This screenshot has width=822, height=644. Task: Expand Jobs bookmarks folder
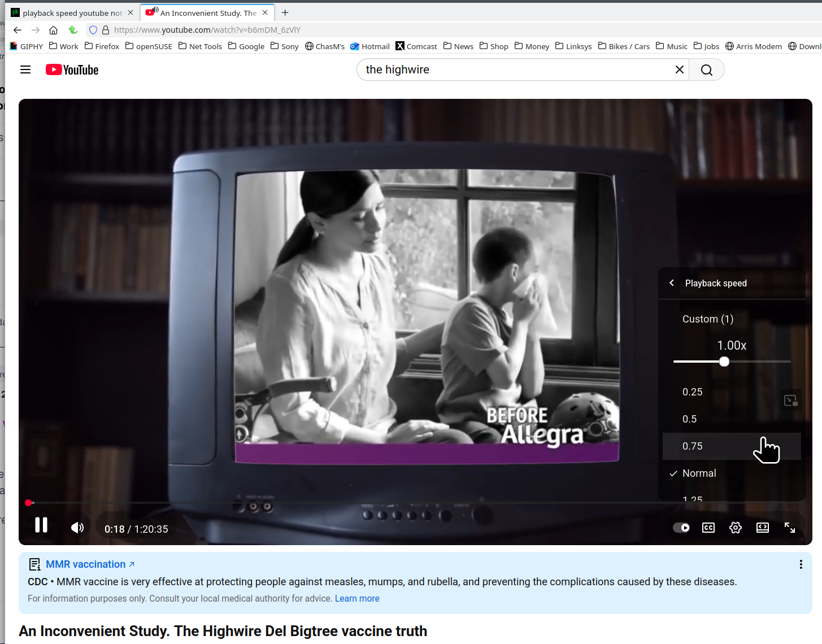click(706, 46)
